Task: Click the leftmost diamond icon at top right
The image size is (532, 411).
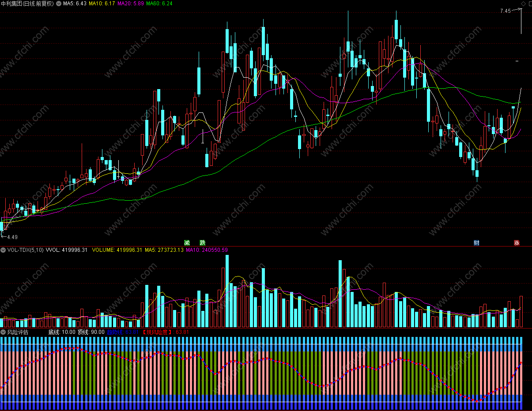Action: tap(524, 4)
